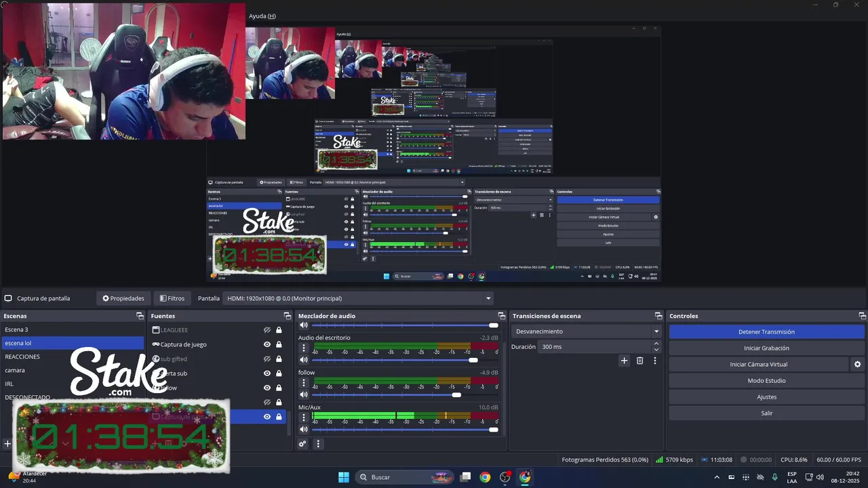Screen dimensions: 868x488
Task: Open the Windows Start menu
Action: coord(344,477)
